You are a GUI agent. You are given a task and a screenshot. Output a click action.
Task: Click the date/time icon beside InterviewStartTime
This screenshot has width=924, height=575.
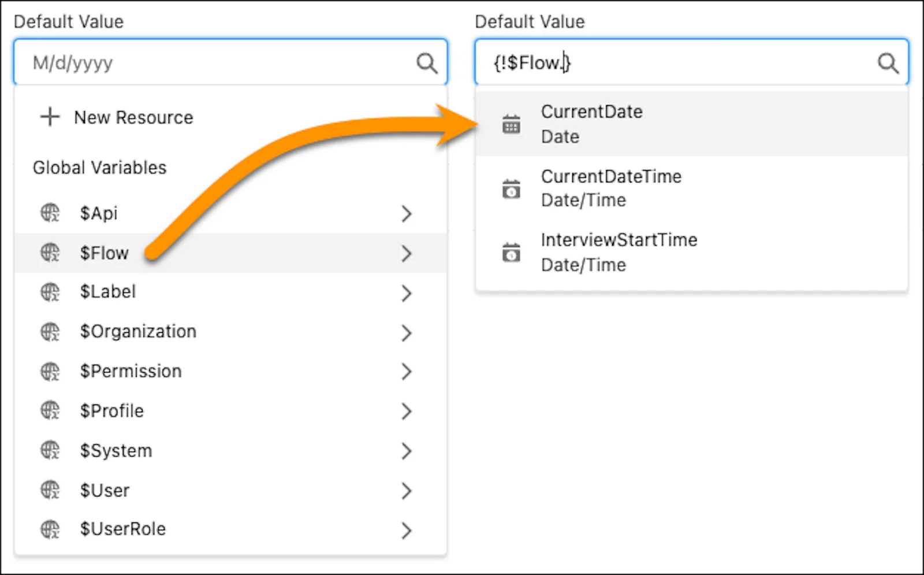(511, 253)
